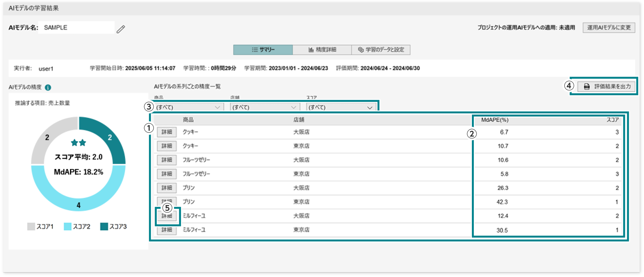644x277 pixels.
Task: Click the AIモデル名 input field with SAMPLE
Action: (x=76, y=28)
